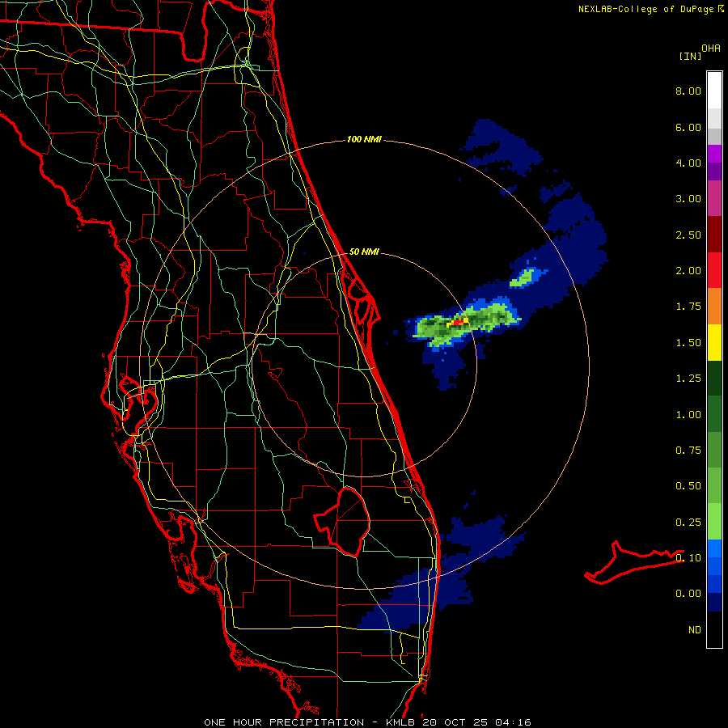Click the 4.00 legend value
Image resolution: width=728 pixels, height=728 pixels.
(688, 163)
